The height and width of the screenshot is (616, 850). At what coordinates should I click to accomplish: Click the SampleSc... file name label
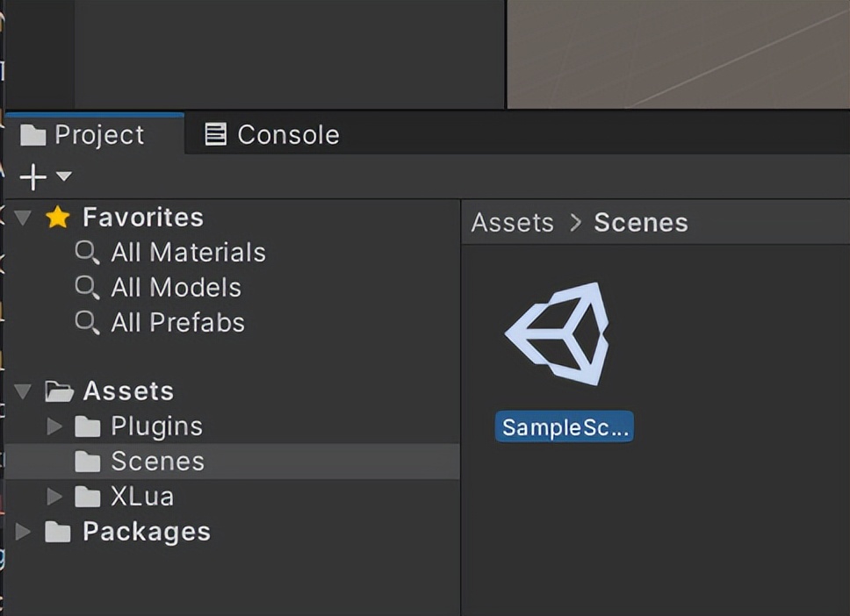[565, 427]
